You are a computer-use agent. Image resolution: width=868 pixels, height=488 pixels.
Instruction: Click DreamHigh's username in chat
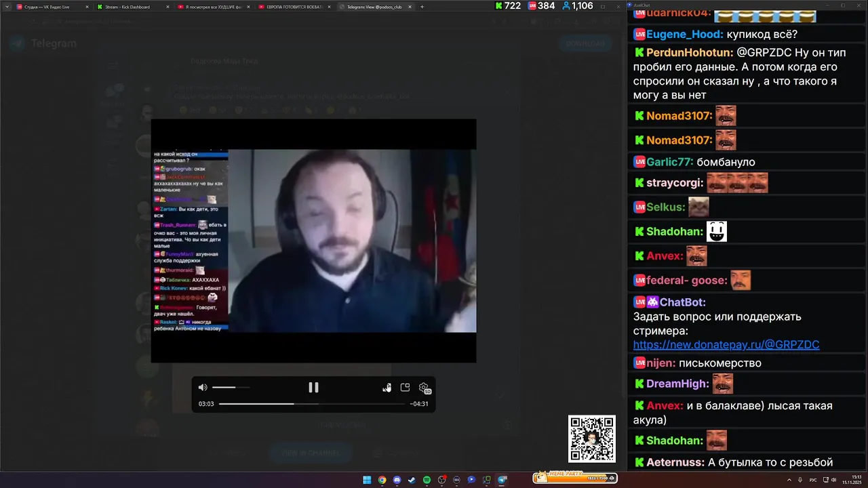(x=677, y=384)
